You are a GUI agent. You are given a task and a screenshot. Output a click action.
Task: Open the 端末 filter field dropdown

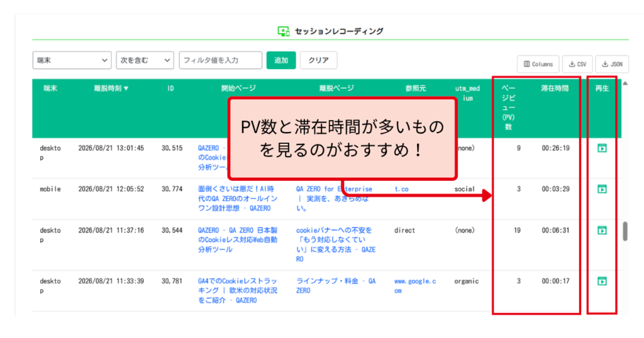pyautogui.click(x=72, y=60)
